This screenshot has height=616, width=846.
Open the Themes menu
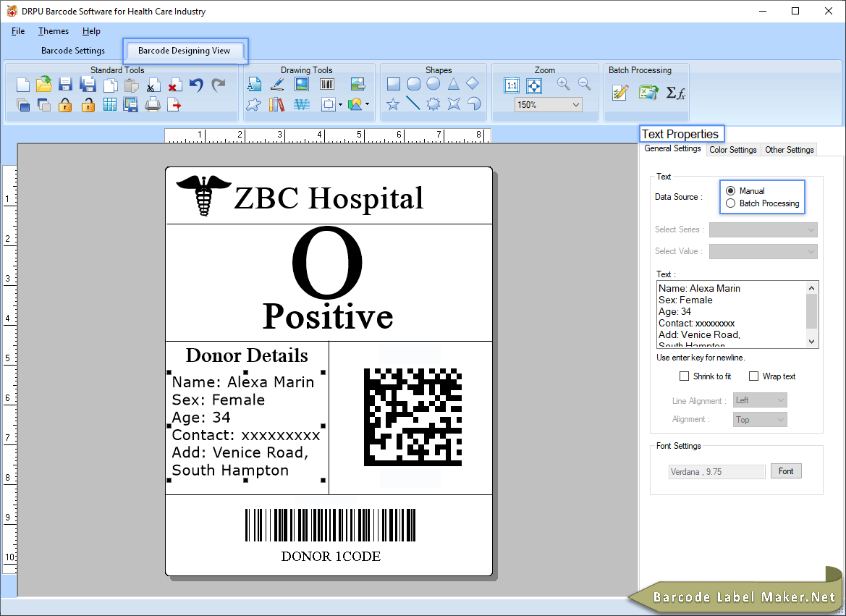pyautogui.click(x=53, y=30)
